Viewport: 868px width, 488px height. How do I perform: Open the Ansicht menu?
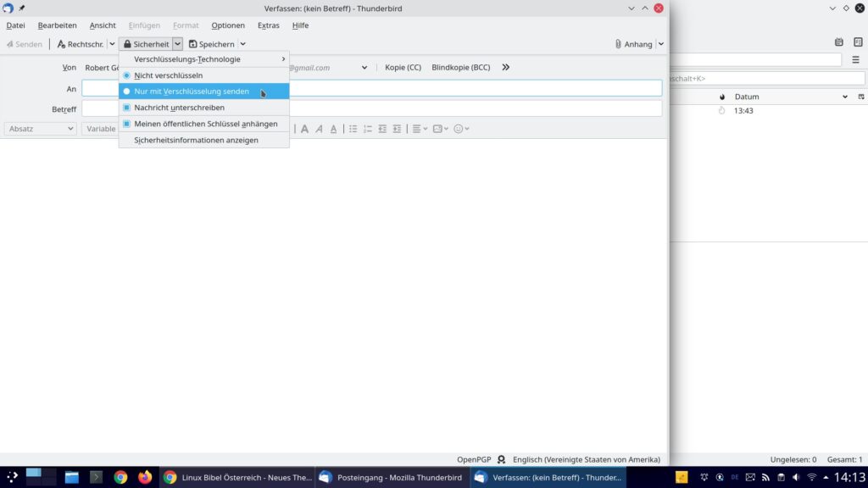103,25
